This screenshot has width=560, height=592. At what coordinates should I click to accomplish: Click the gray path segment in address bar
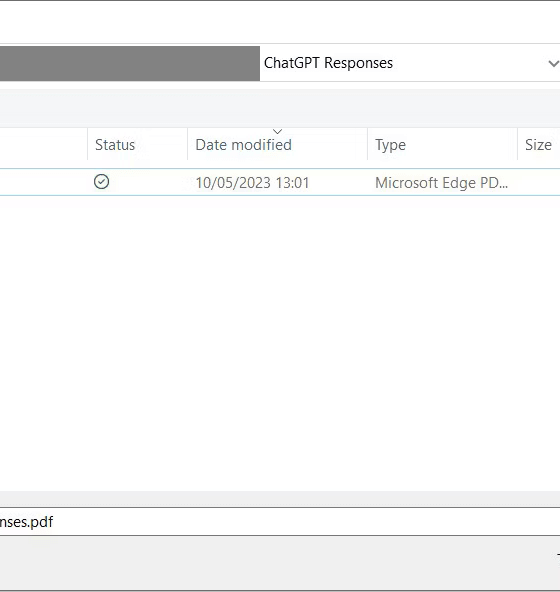130,63
